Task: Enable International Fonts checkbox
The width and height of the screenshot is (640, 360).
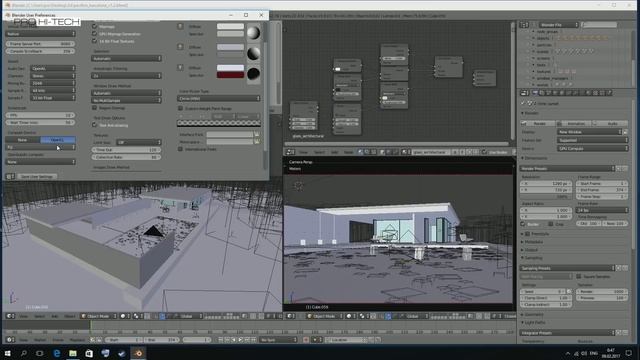Action: coord(180,149)
